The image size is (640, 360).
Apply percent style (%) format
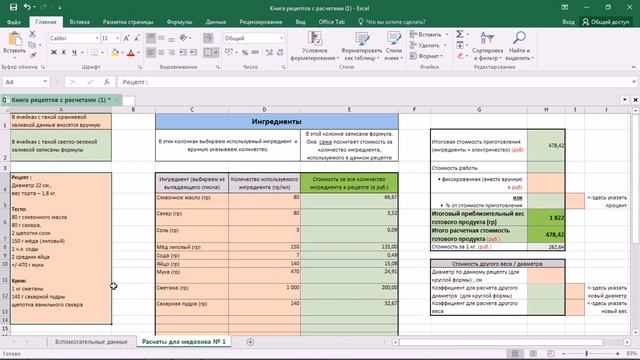(x=245, y=53)
